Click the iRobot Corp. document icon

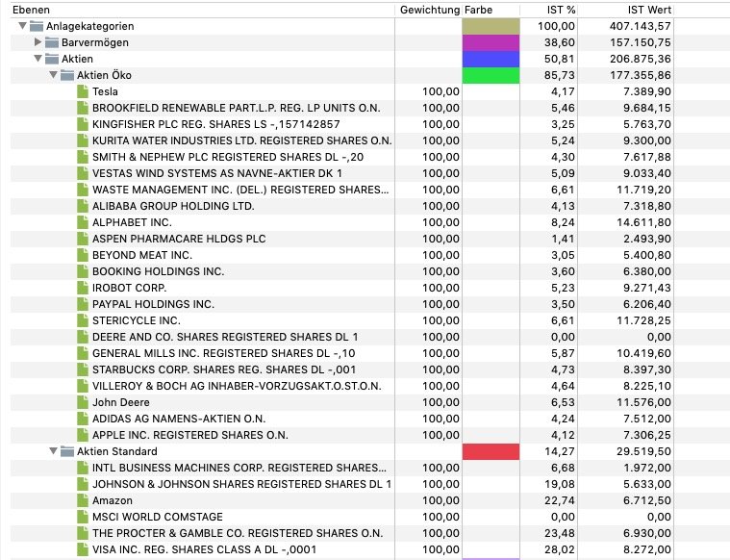(x=83, y=288)
